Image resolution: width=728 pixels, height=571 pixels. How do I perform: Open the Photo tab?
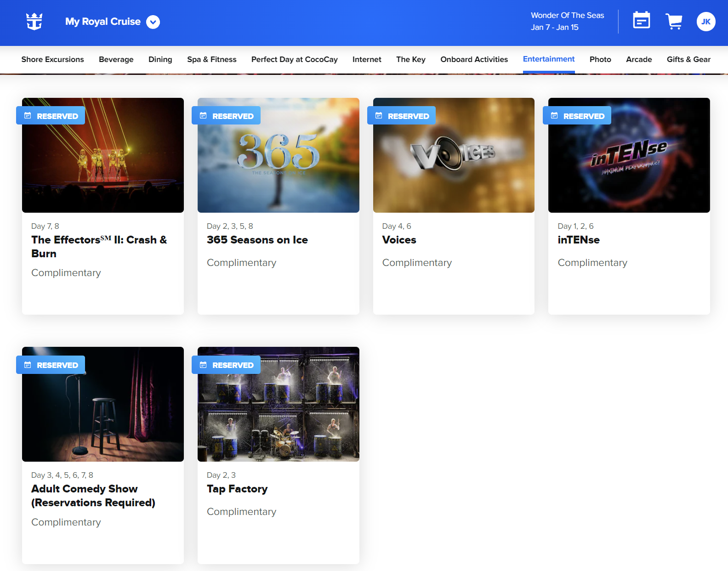(x=600, y=59)
